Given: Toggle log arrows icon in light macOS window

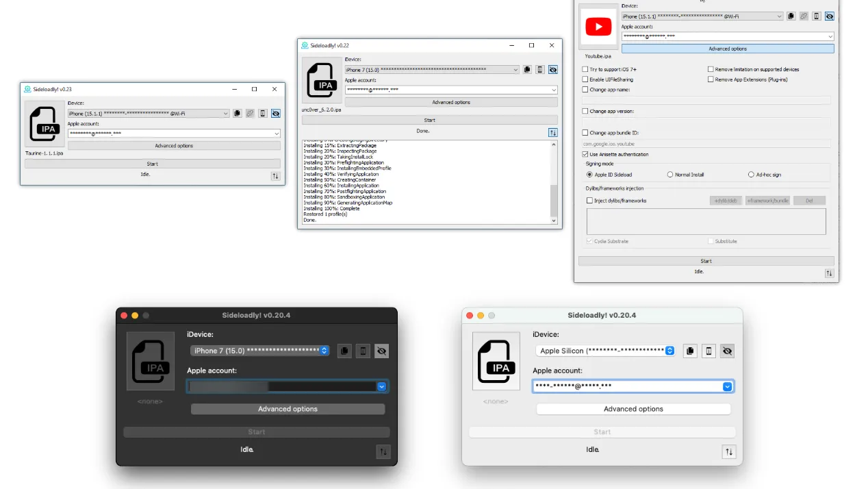Looking at the screenshot, I should [x=729, y=451].
